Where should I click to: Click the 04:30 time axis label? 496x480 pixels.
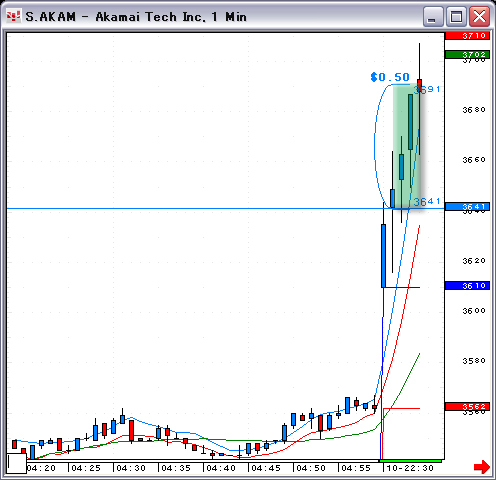pos(131,468)
